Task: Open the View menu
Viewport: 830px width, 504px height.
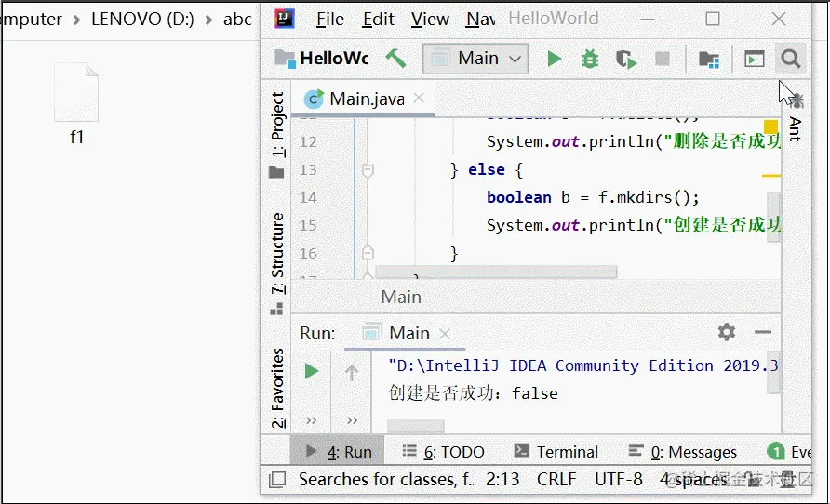Action: click(430, 19)
